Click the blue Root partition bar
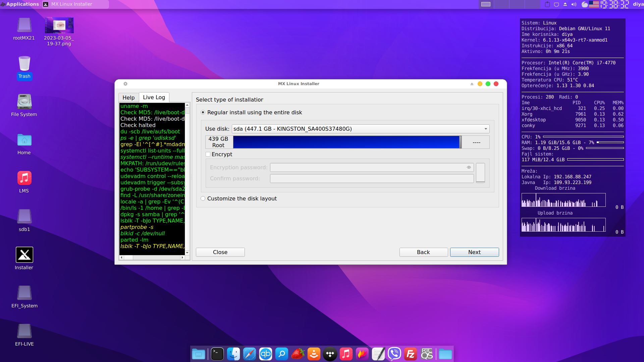 pos(346,142)
